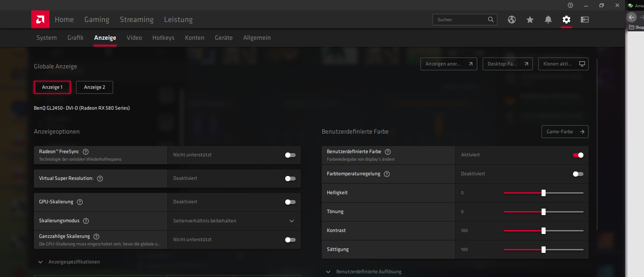Switch to Hotkeys settings tab
This screenshot has width=644, height=277.
pos(163,38)
